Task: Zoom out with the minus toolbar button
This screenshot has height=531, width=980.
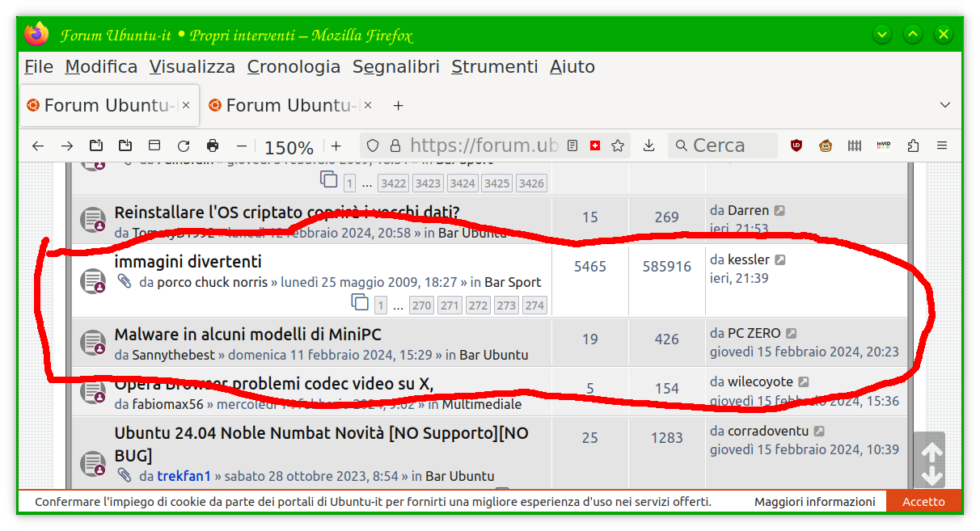Action: [x=242, y=146]
